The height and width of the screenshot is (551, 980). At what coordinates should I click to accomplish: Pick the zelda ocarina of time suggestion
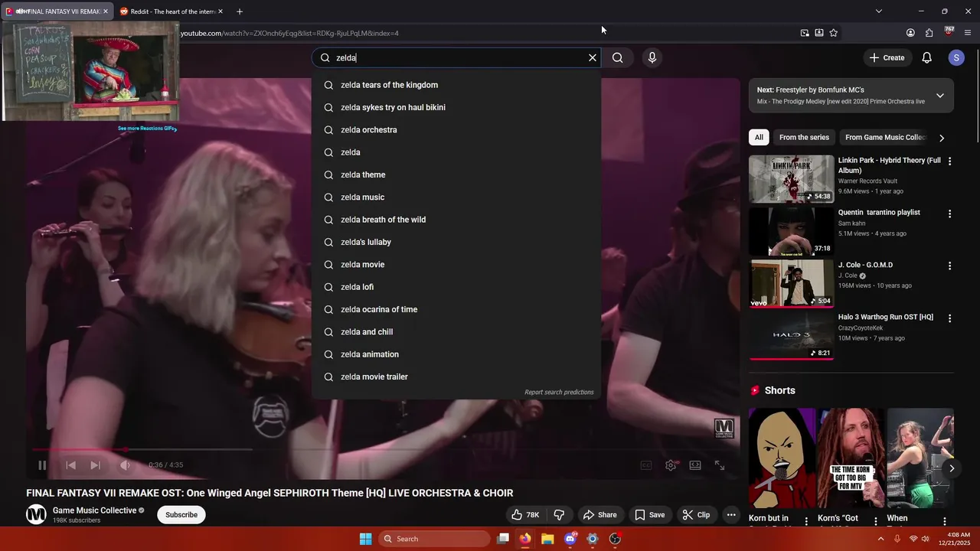(456, 309)
